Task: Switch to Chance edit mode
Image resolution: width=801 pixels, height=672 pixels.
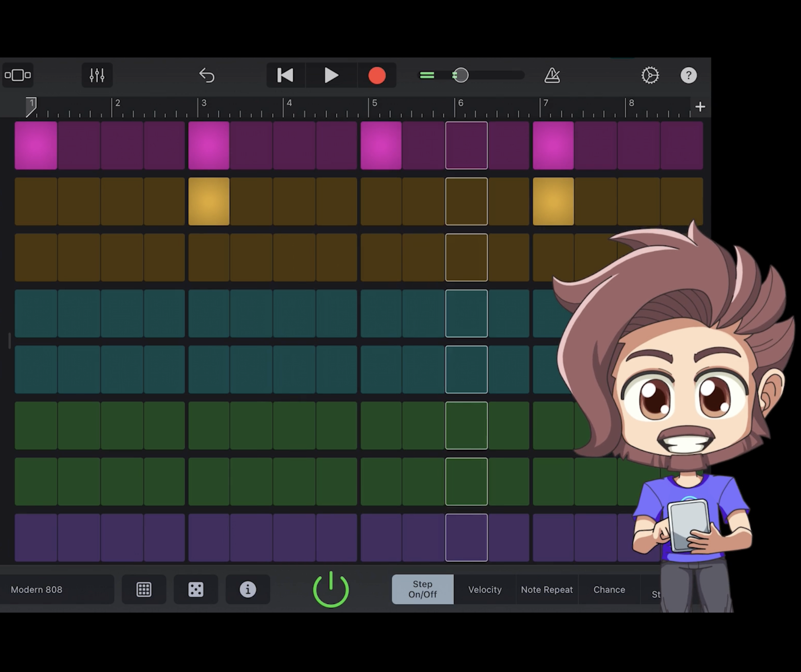Action: point(609,589)
